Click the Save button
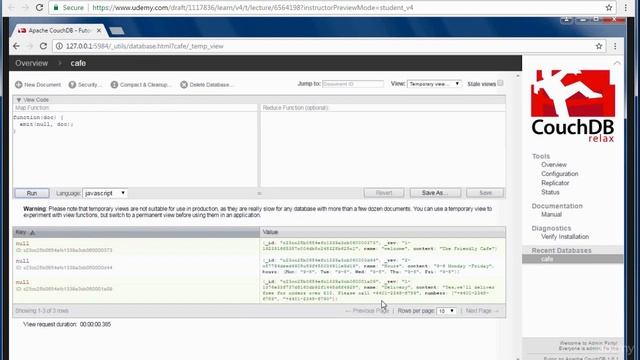Image resolution: width=640 pixels, height=360 pixels. (x=485, y=193)
